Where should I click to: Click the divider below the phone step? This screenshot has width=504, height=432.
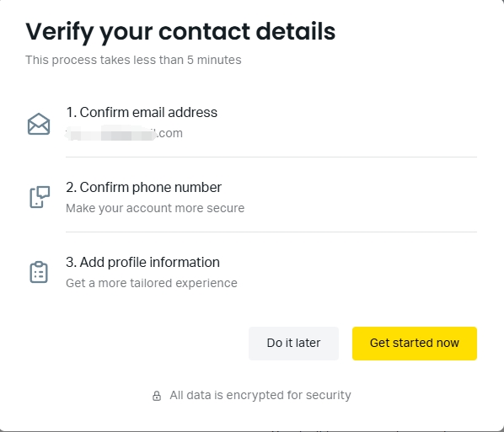[x=271, y=232]
